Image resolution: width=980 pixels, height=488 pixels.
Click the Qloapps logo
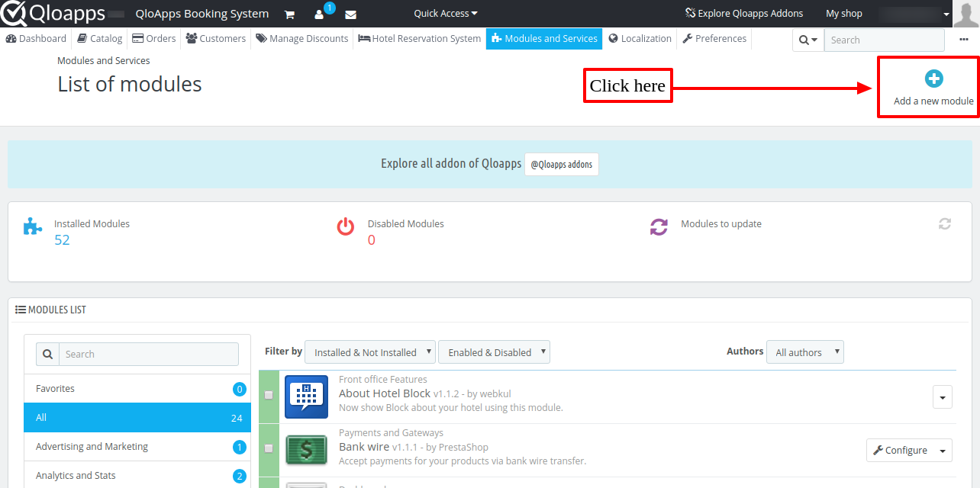pos(53,13)
